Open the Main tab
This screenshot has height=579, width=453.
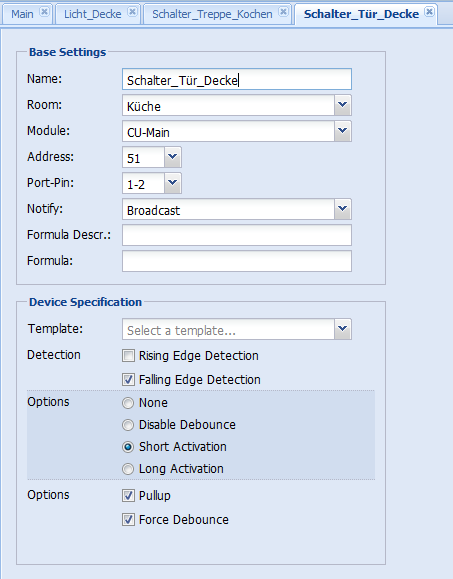[22, 14]
